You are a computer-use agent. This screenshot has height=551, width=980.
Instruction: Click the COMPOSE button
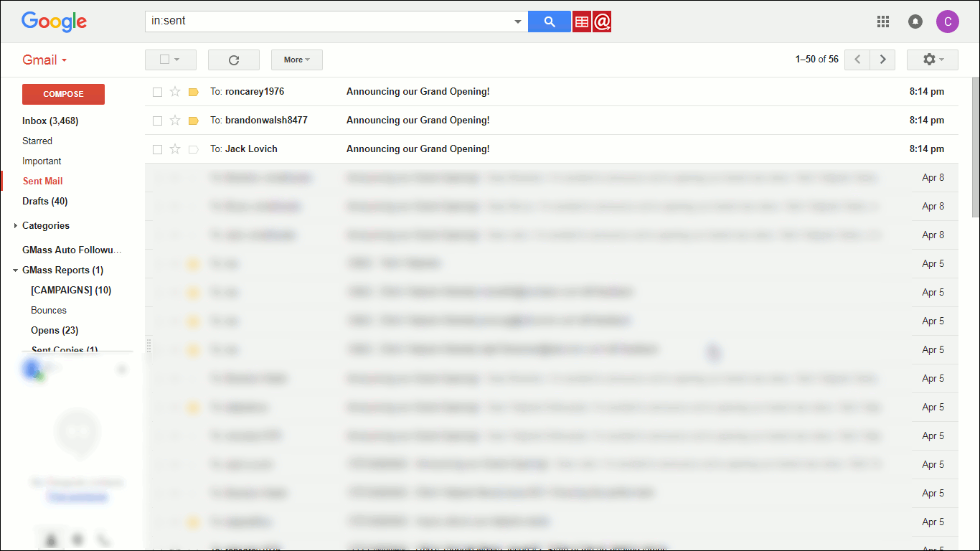pos(63,94)
